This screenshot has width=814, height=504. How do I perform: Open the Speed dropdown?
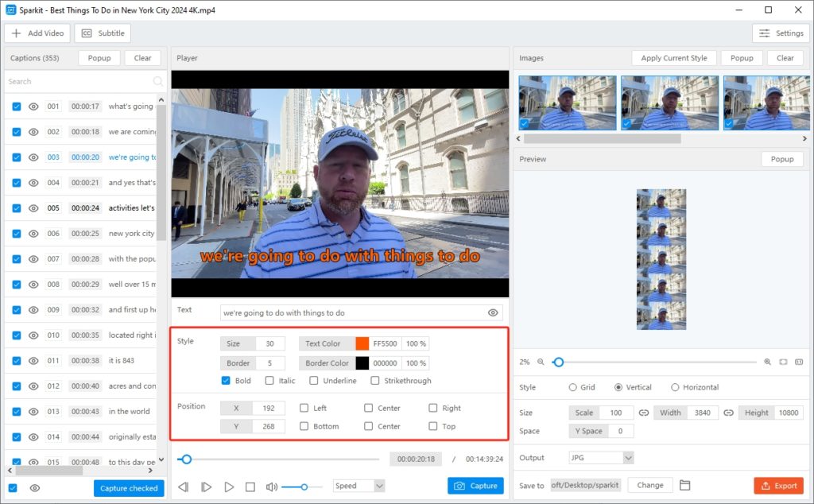[359, 486]
